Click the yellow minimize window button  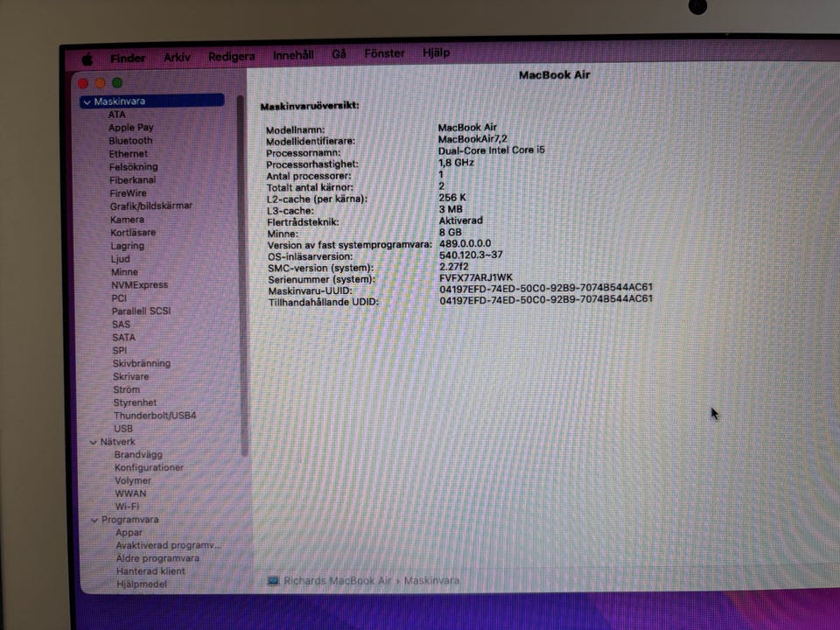(x=100, y=83)
